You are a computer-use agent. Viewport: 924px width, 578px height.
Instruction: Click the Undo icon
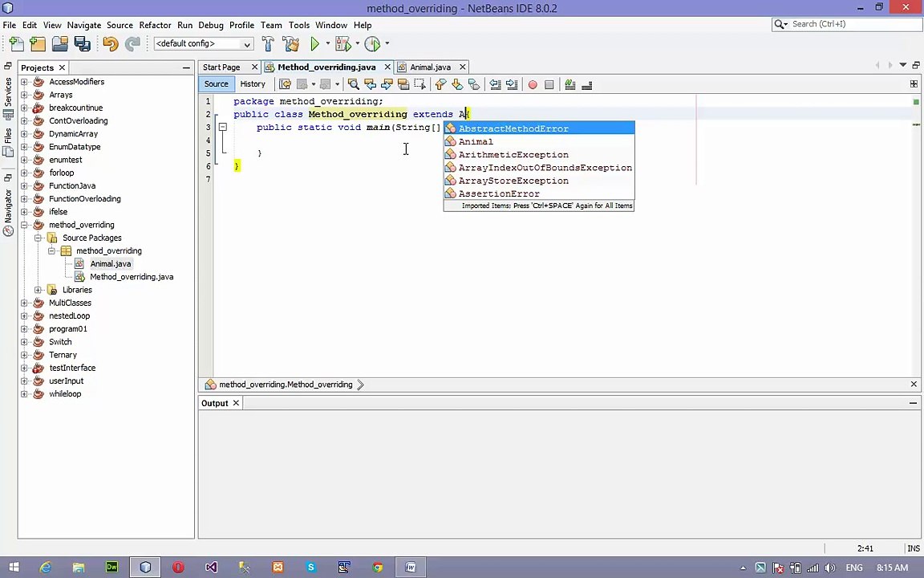point(110,43)
